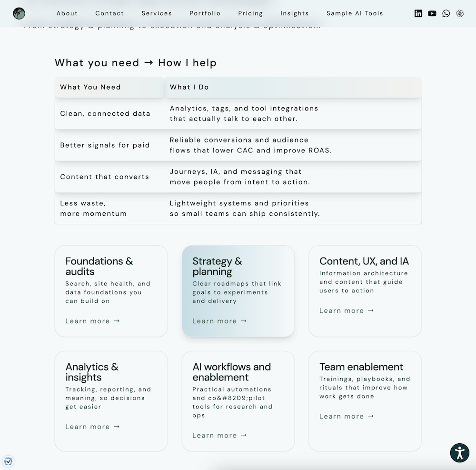Open Learn more under Content, UX, and IA
Image resolution: width=476 pixels, height=470 pixels.
pyautogui.click(x=347, y=310)
